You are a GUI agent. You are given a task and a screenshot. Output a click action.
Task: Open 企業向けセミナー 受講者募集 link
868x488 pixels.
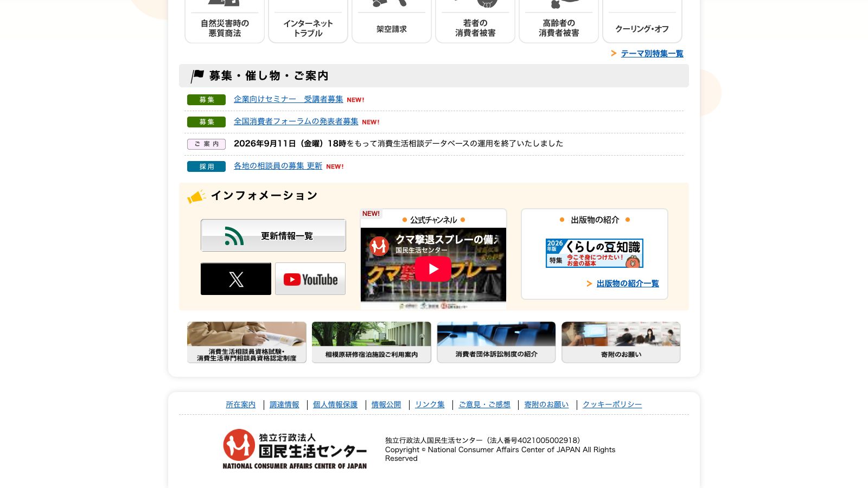tap(289, 99)
